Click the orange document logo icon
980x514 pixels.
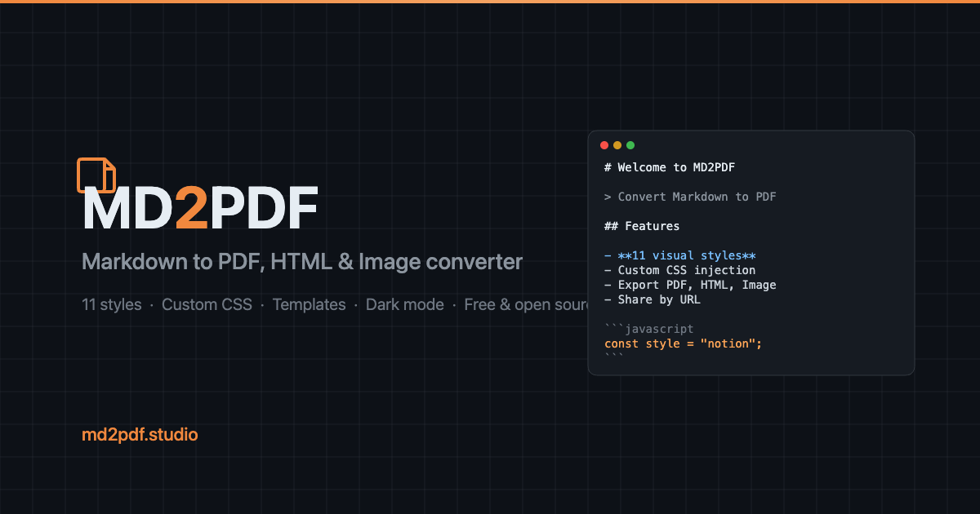click(96, 175)
